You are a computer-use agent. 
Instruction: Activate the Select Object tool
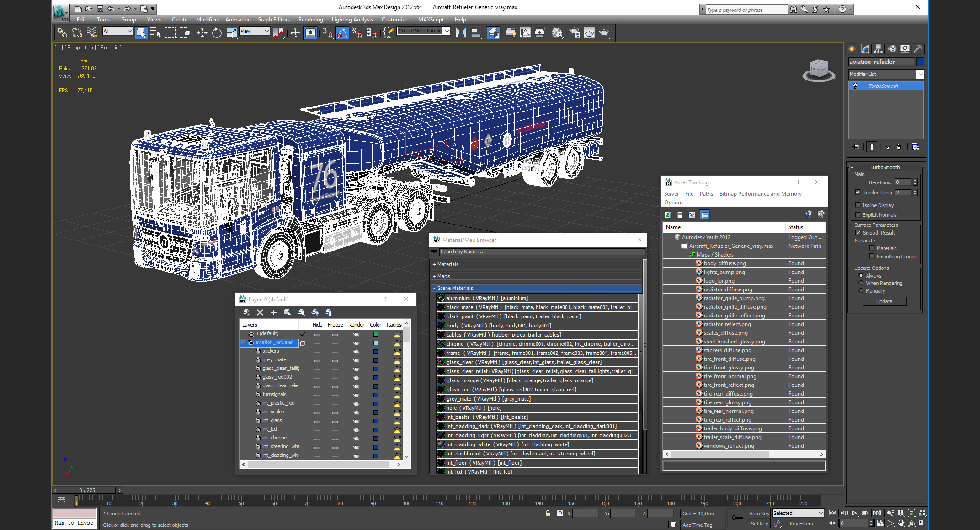(141, 32)
